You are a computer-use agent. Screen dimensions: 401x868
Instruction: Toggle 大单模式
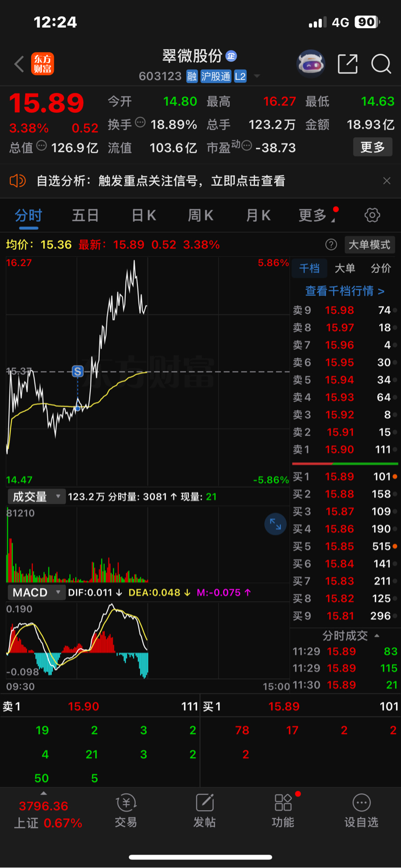pyautogui.click(x=369, y=244)
